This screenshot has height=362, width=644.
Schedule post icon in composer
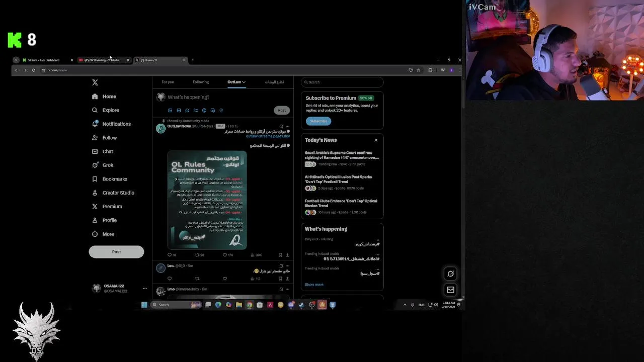213,111
